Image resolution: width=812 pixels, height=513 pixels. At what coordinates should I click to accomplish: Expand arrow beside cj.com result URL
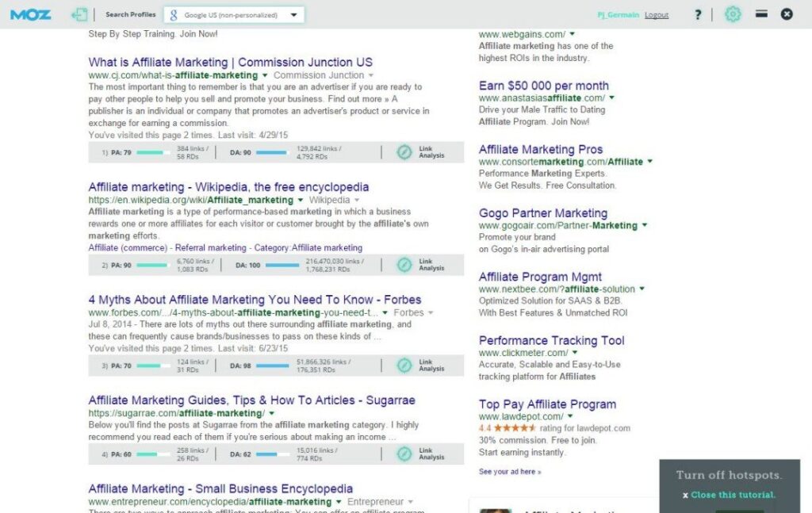coord(265,75)
